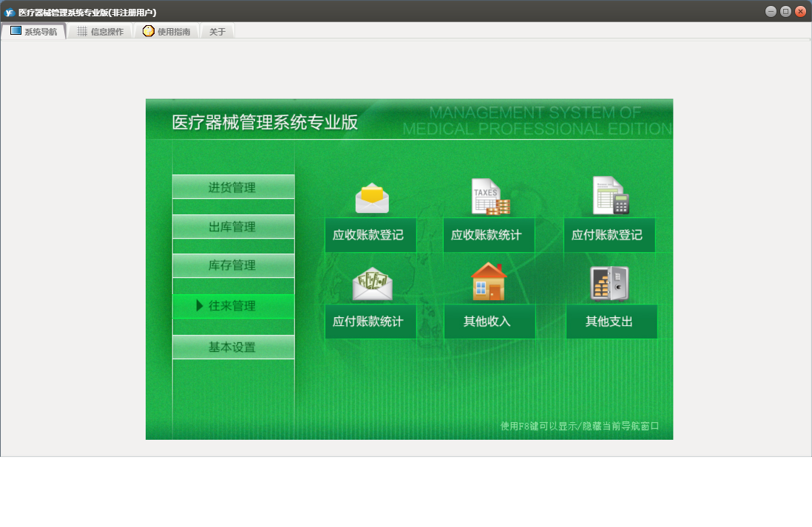This screenshot has width=812, height=527.
Task: Click the grid icon on 信息操作 tab
Action: coord(82,31)
